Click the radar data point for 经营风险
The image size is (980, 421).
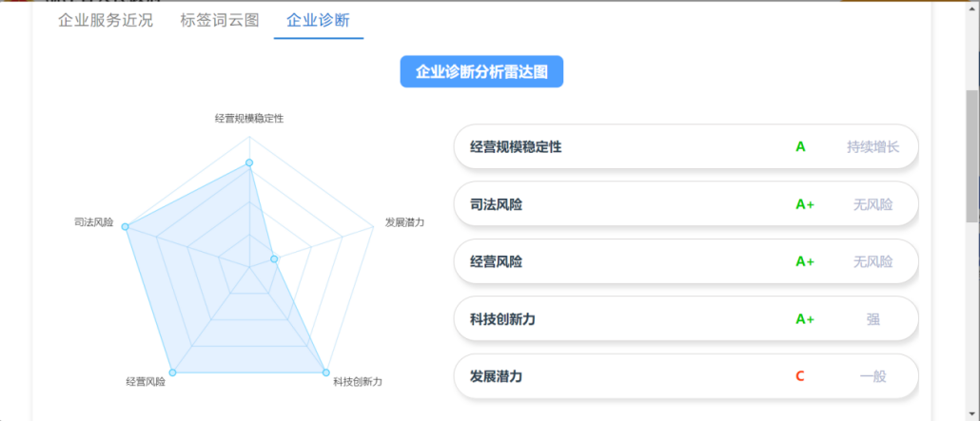(x=172, y=372)
